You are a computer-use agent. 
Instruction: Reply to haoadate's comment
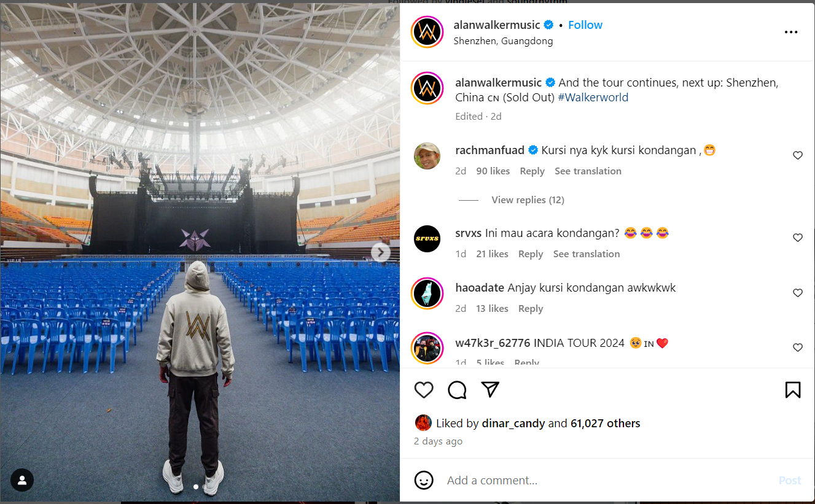click(x=531, y=309)
